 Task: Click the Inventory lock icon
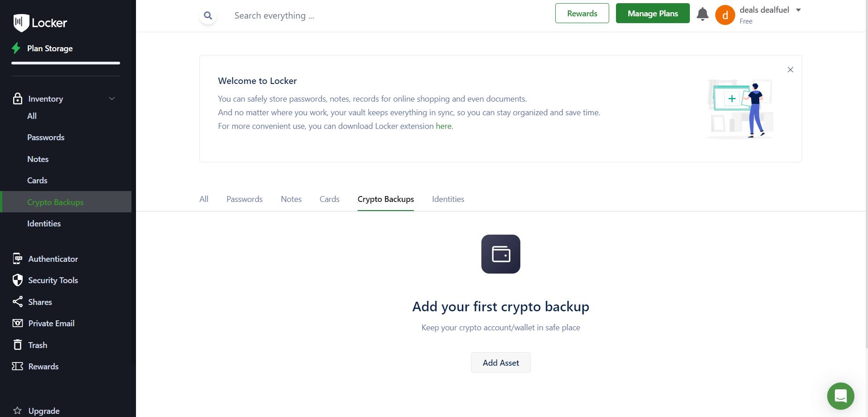[x=18, y=98]
